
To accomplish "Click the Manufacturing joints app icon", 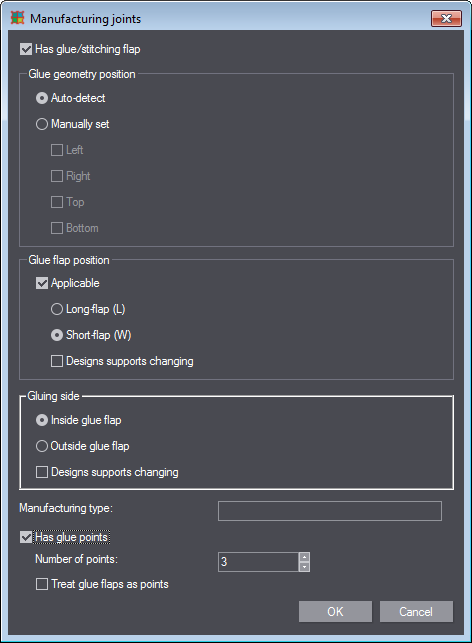I will pos(18,18).
